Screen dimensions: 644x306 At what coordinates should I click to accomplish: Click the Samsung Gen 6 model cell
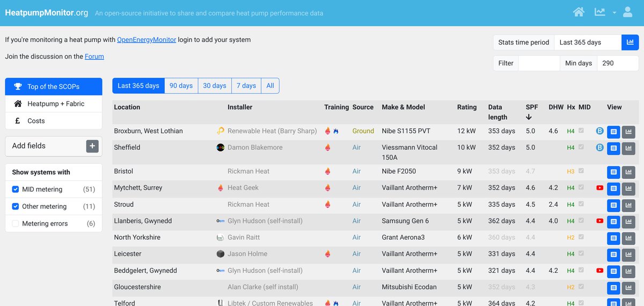pyautogui.click(x=406, y=221)
